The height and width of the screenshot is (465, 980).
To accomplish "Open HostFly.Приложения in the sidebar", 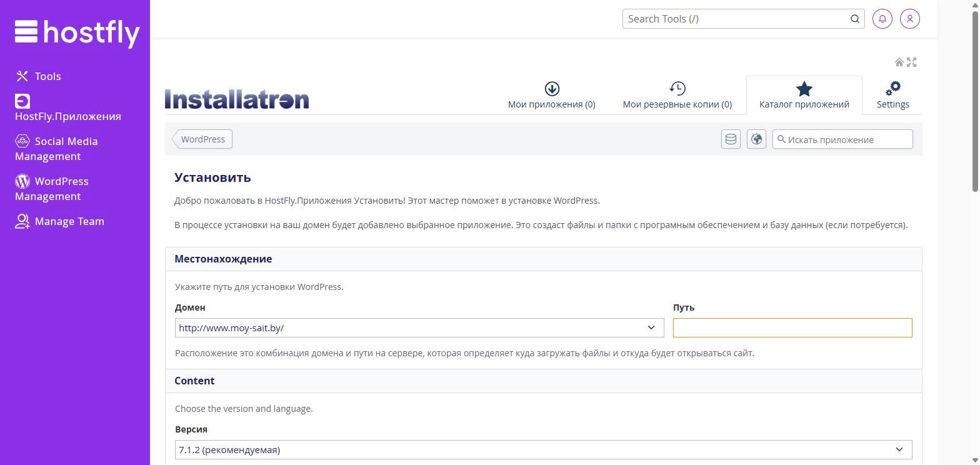I will pos(68,109).
